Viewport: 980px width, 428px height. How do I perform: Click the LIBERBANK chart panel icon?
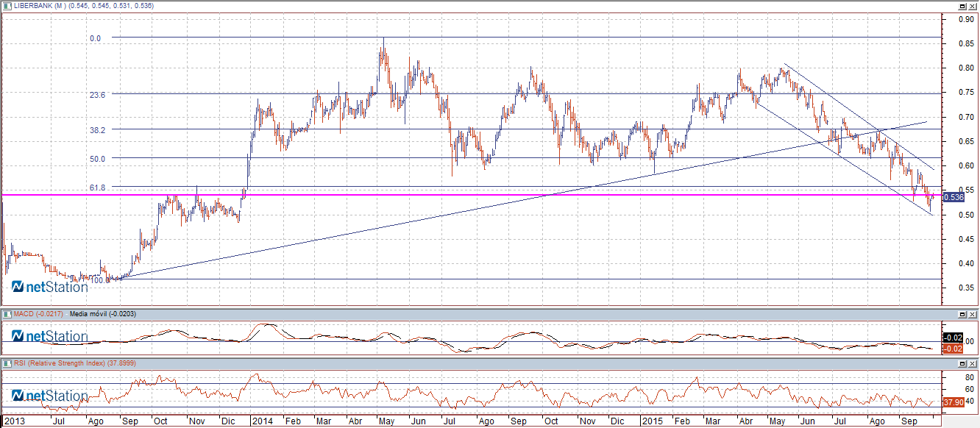pyautogui.click(x=6, y=5)
